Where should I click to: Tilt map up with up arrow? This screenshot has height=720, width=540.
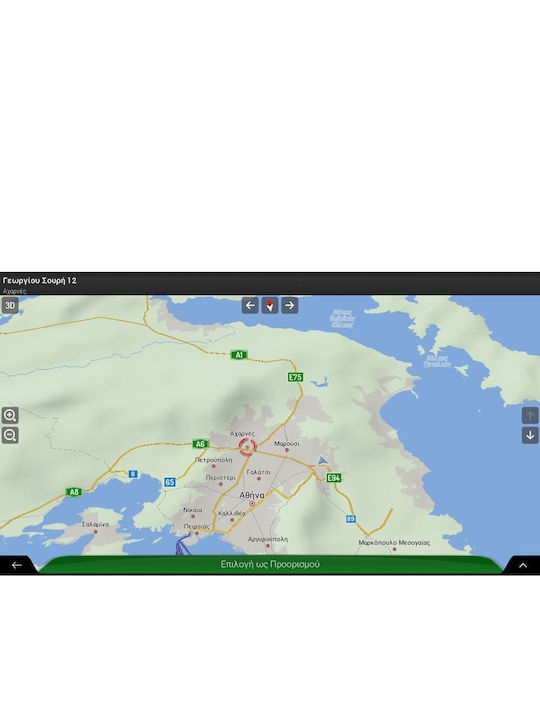[x=530, y=416]
